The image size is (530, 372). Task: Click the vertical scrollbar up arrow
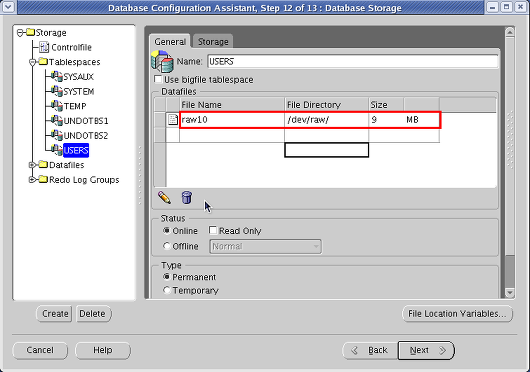[510, 32]
